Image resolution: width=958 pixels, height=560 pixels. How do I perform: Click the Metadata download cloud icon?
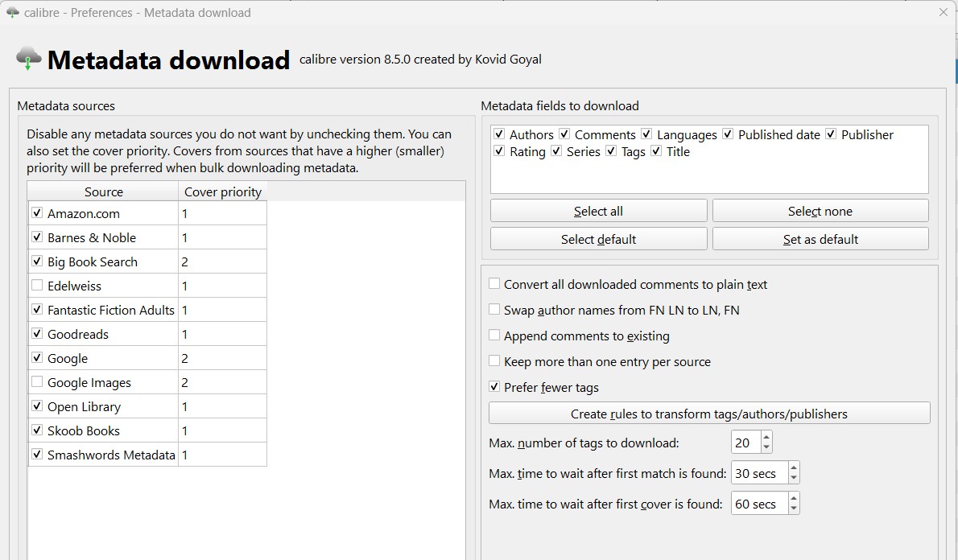click(x=29, y=59)
